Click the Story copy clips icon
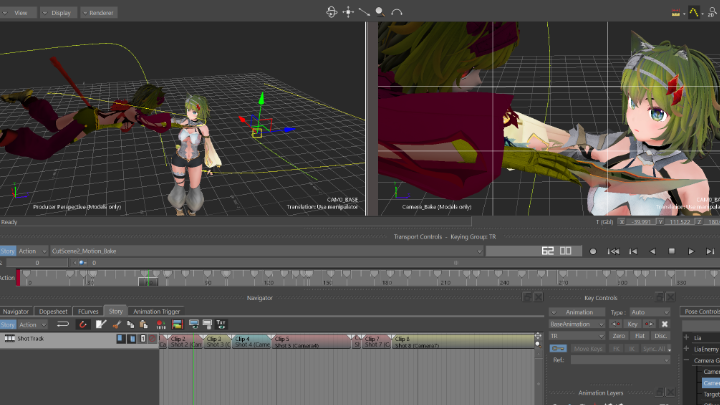Image resolution: width=720 pixels, height=405 pixels. click(x=130, y=324)
